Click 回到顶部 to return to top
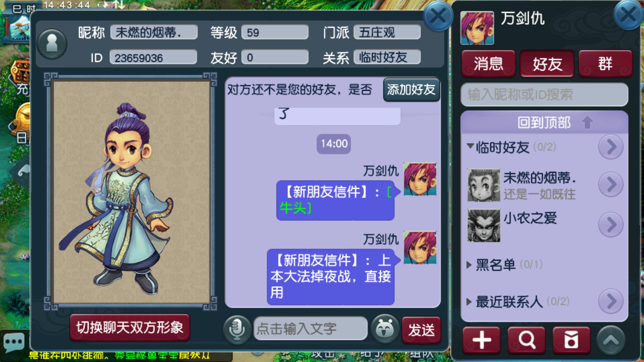The height and width of the screenshot is (362, 644). 544,122
